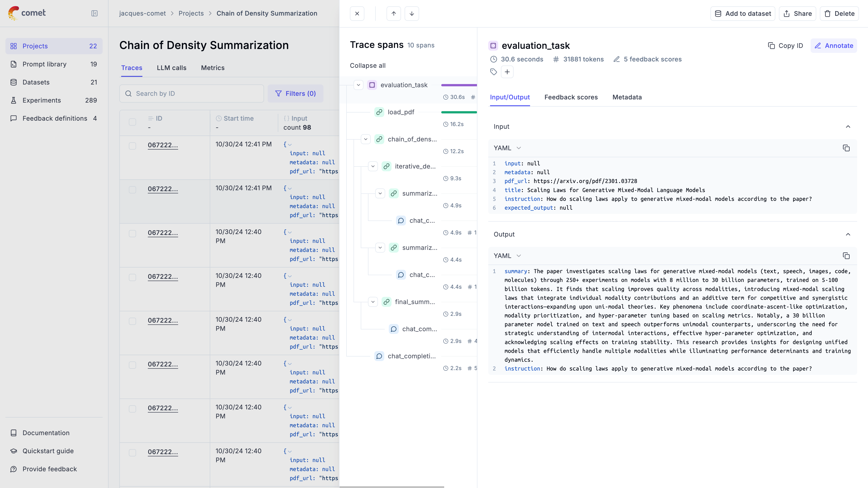Collapse the evaluation_task span tree

(358, 85)
